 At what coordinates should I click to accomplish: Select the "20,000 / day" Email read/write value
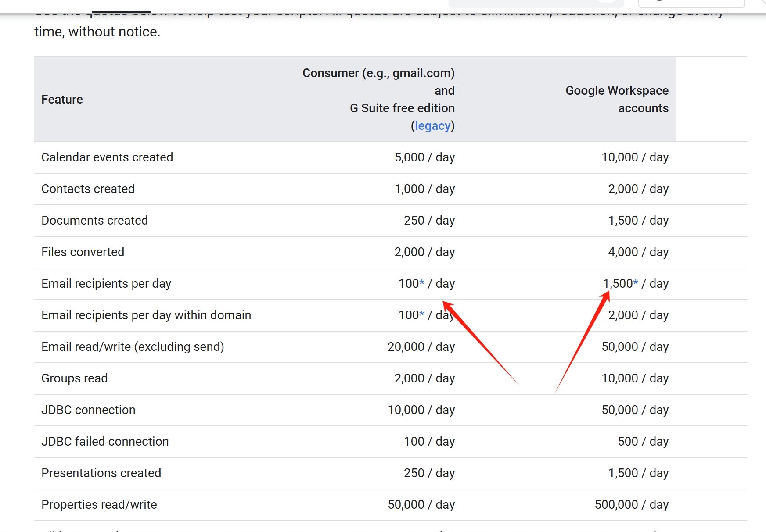421,347
